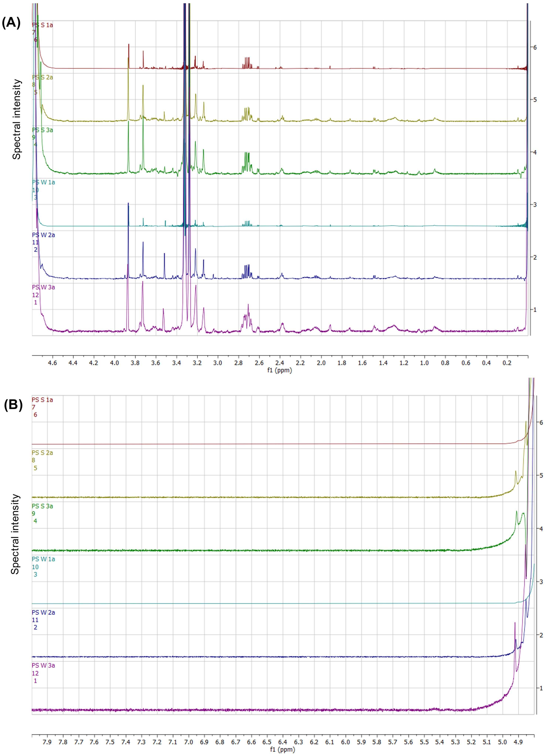Select the 'PS S 3a' label in panel B

[x=42, y=506]
